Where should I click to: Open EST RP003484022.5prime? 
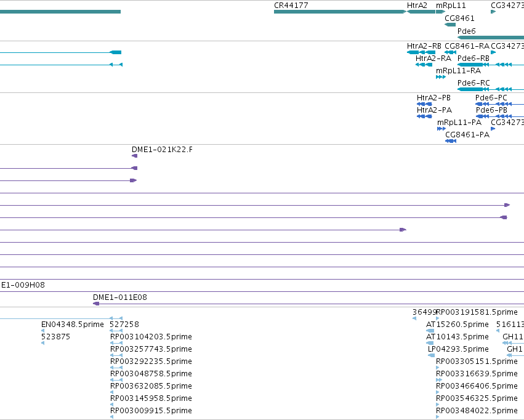coord(477,411)
